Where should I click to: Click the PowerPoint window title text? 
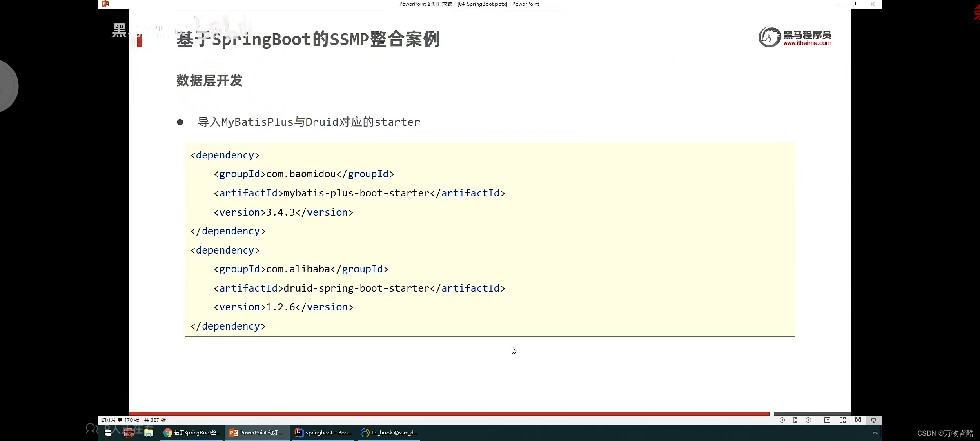pos(469,4)
